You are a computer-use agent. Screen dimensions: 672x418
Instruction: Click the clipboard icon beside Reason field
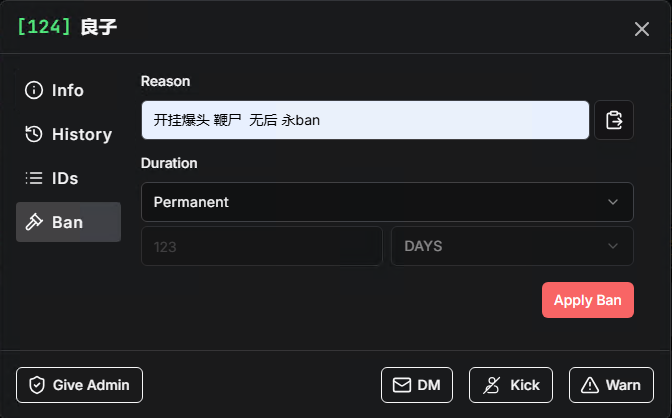(x=614, y=120)
